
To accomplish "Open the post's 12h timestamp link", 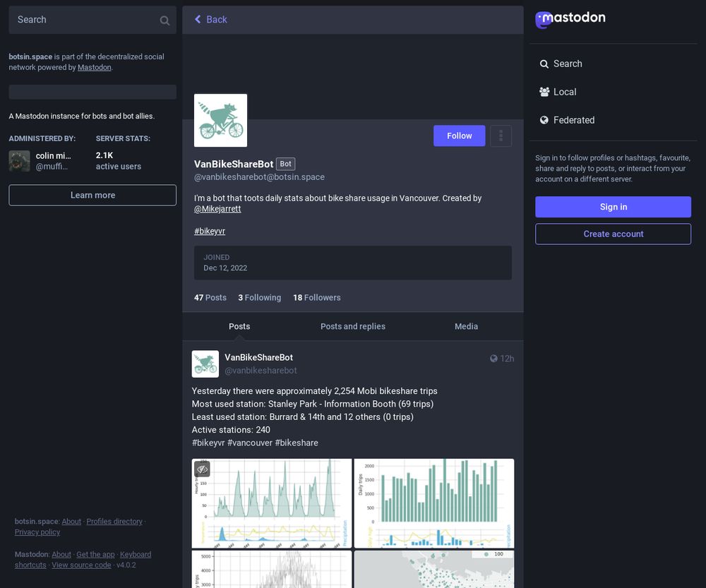I will click(507, 359).
